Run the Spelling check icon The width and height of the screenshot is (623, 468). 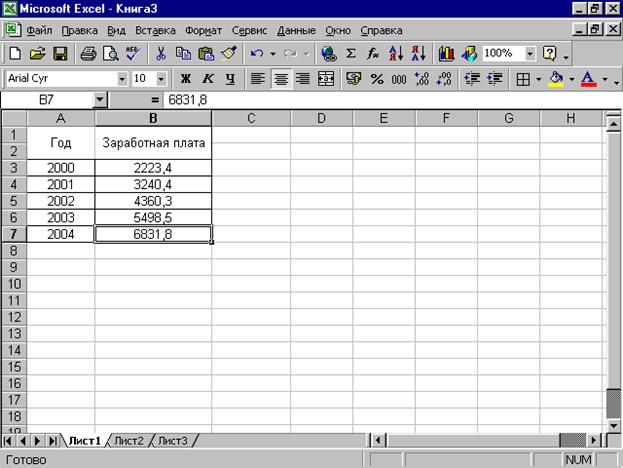[133, 53]
